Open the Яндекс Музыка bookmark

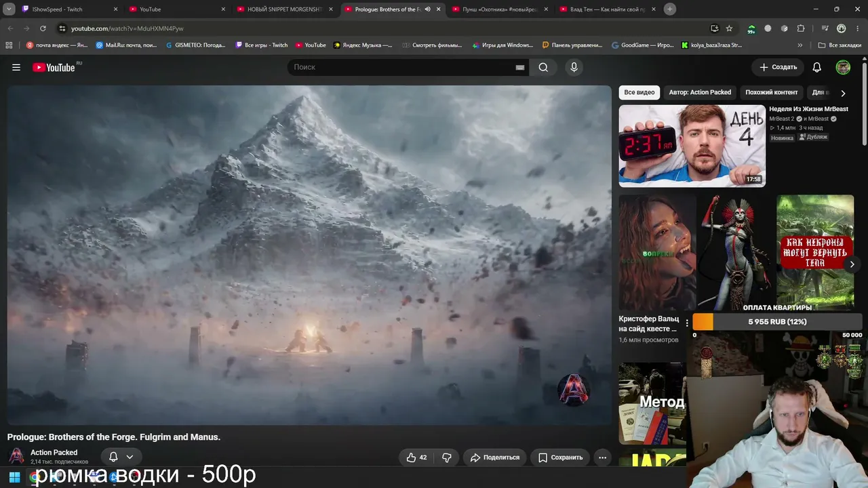point(363,45)
